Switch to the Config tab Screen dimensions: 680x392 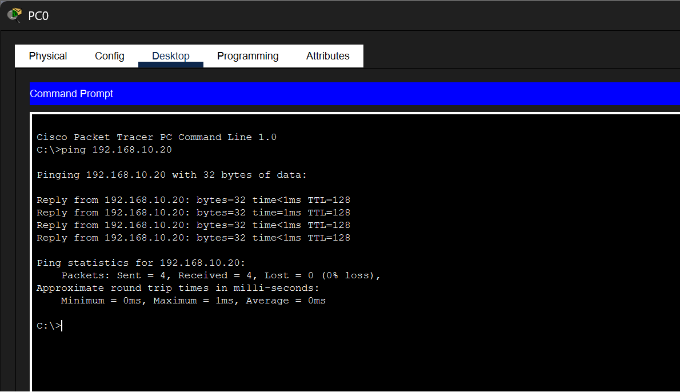click(x=109, y=56)
